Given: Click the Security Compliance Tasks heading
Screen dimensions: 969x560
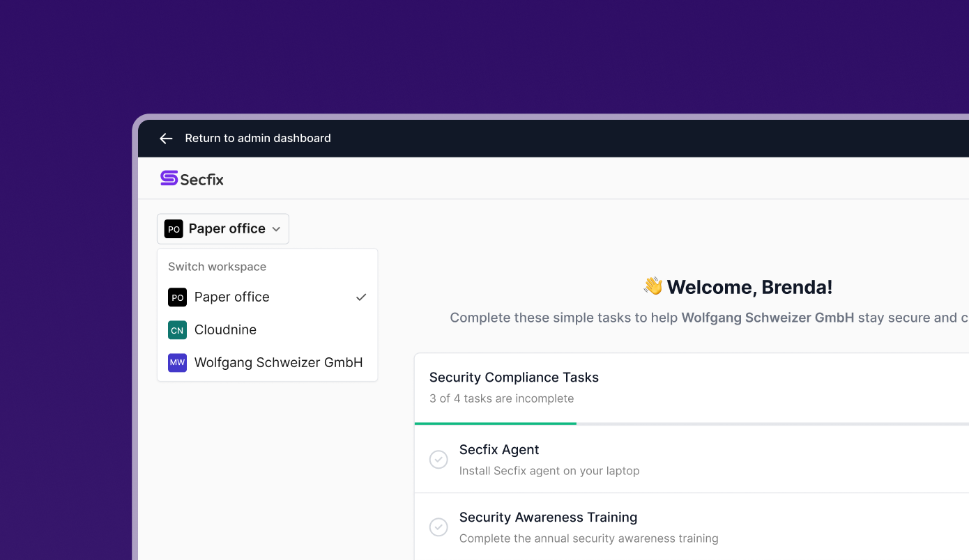Looking at the screenshot, I should click(x=514, y=378).
